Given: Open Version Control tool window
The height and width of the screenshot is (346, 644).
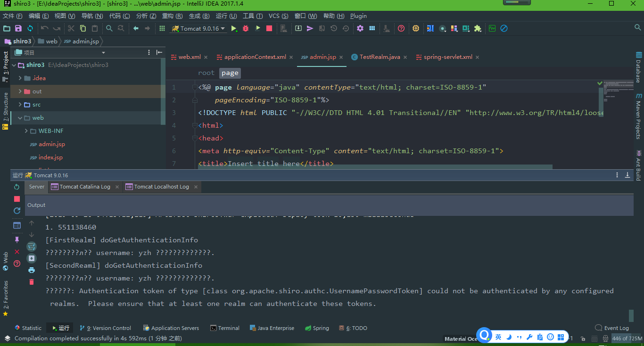Looking at the screenshot, I should (105, 328).
